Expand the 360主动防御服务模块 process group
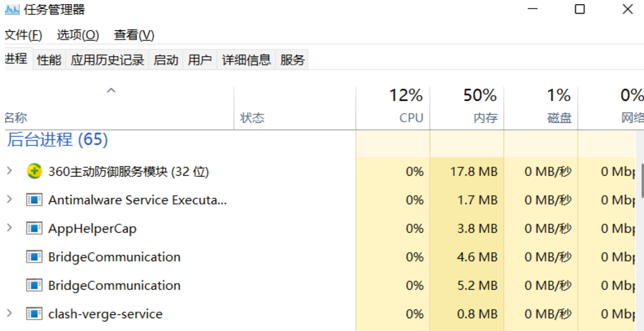 [9, 171]
